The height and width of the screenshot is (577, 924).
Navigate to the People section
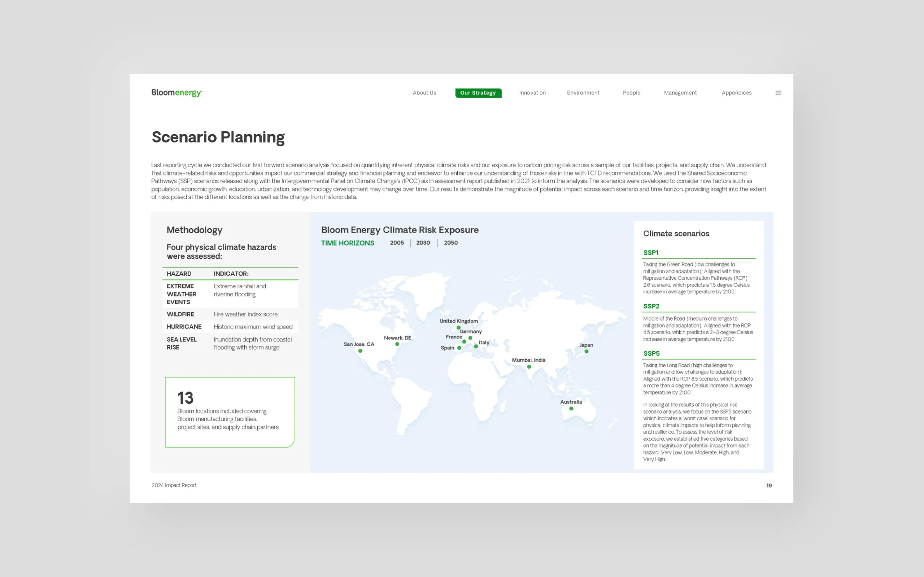coord(632,93)
